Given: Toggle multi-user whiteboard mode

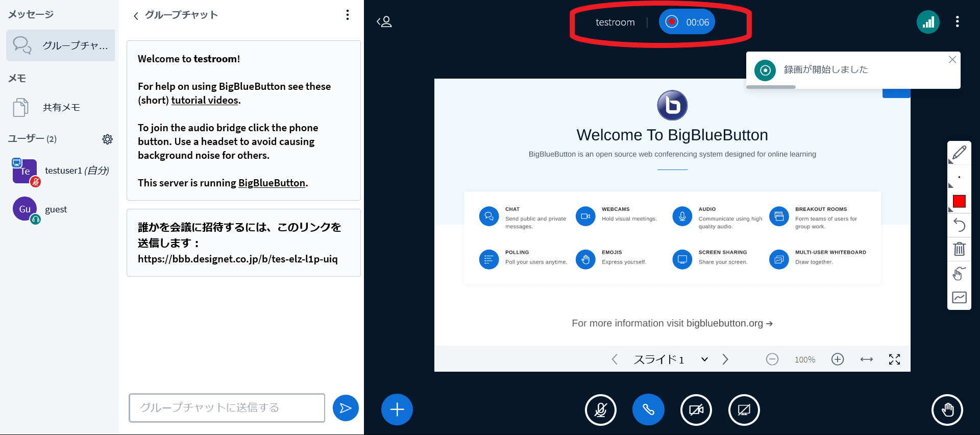Looking at the screenshot, I should [959, 297].
